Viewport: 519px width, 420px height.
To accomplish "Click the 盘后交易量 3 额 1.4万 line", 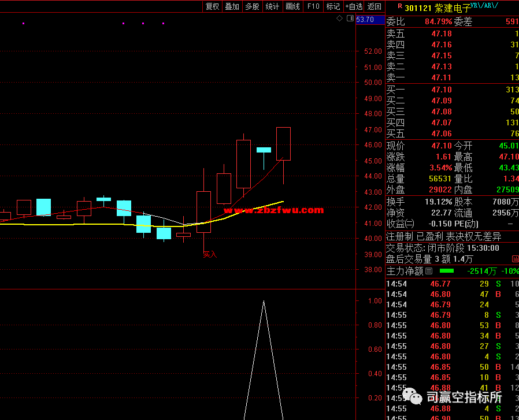I will pyautogui.click(x=430, y=259).
